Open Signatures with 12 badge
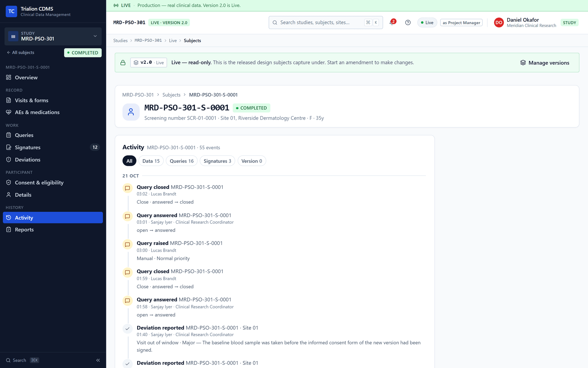The width and height of the screenshot is (588, 368). click(x=53, y=148)
